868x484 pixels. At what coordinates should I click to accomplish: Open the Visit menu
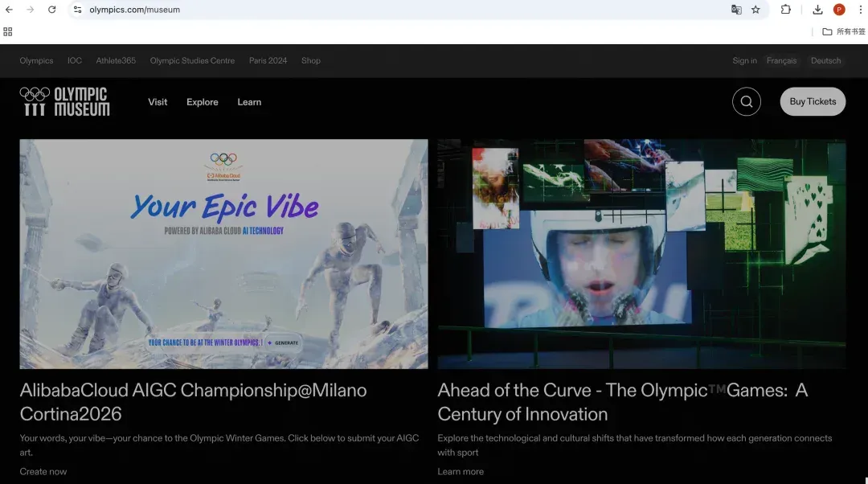click(x=158, y=102)
